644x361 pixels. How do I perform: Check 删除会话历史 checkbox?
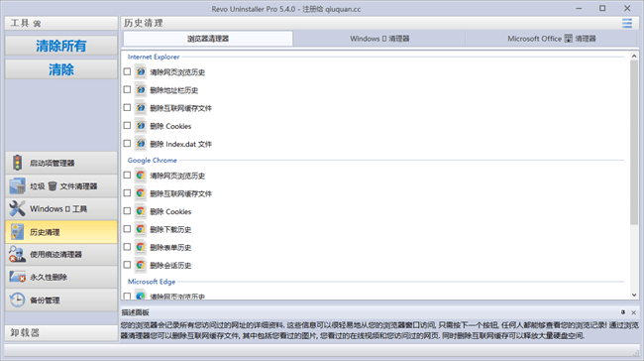coord(127,265)
